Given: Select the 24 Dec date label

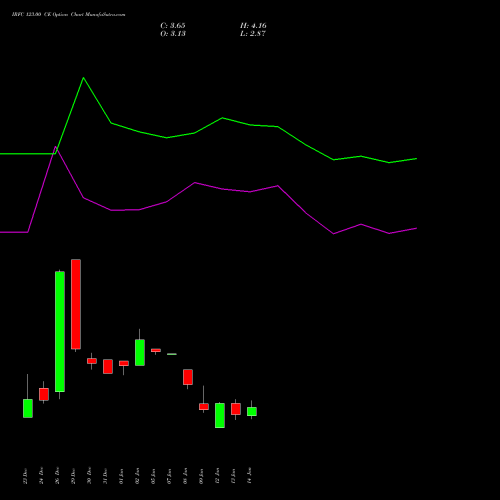Looking at the screenshot, I should (x=41, y=476).
